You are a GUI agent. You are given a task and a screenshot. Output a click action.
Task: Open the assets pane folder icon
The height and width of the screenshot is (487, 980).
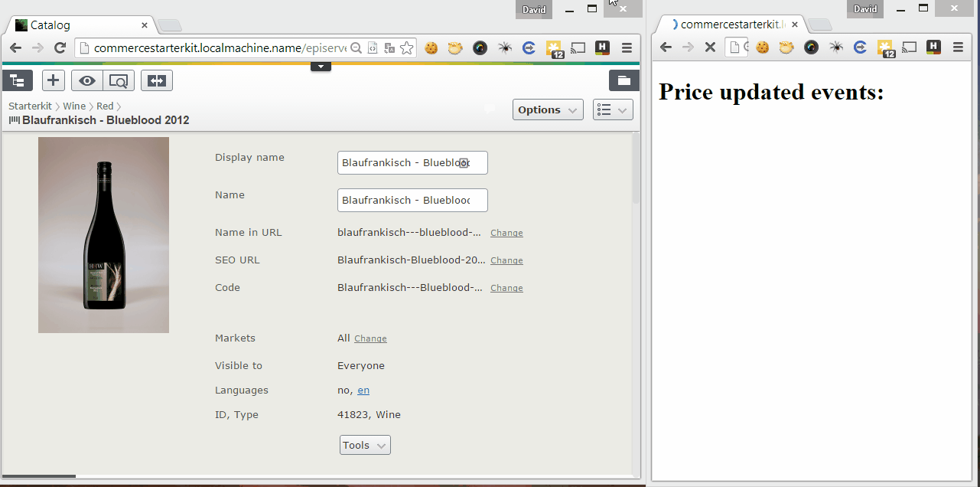623,80
